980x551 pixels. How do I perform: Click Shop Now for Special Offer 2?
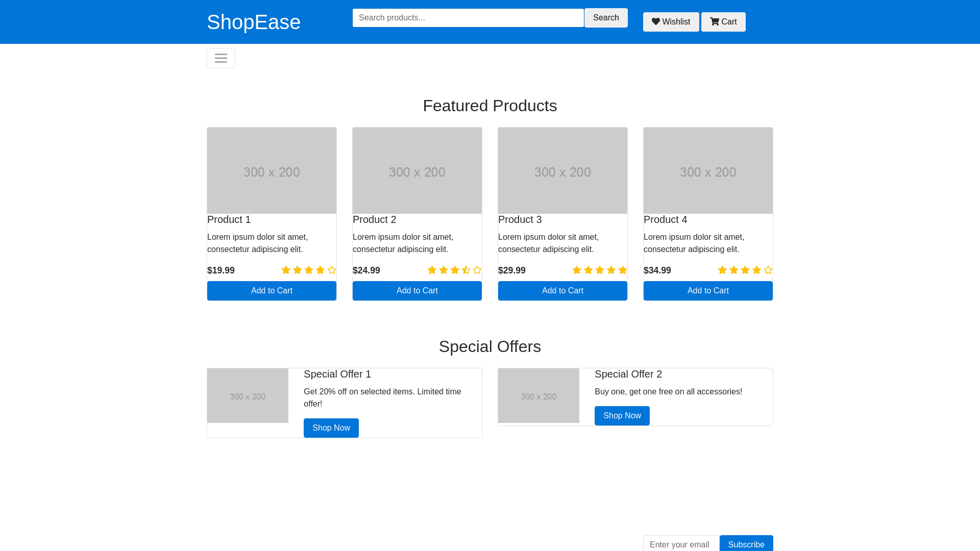622,416
